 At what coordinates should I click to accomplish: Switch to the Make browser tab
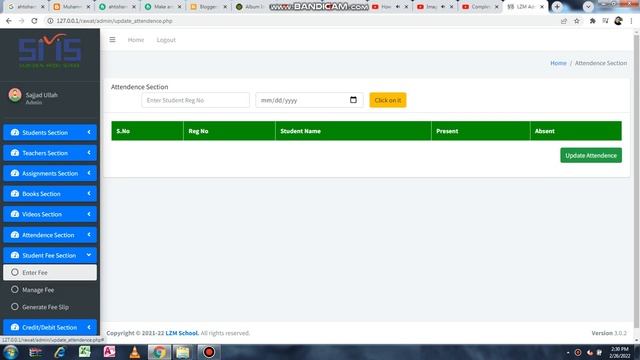pos(163,7)
